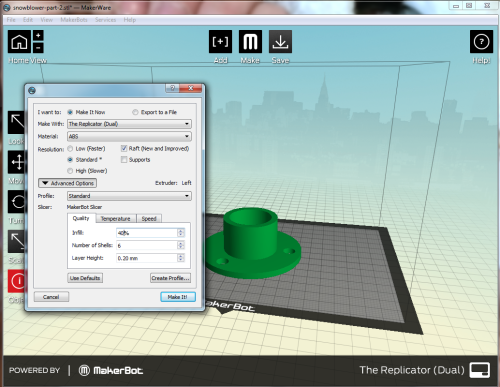The width and height of the screenshot is (500, 387).
Task: Collapse the Advanced Options section
Action: 67,183
